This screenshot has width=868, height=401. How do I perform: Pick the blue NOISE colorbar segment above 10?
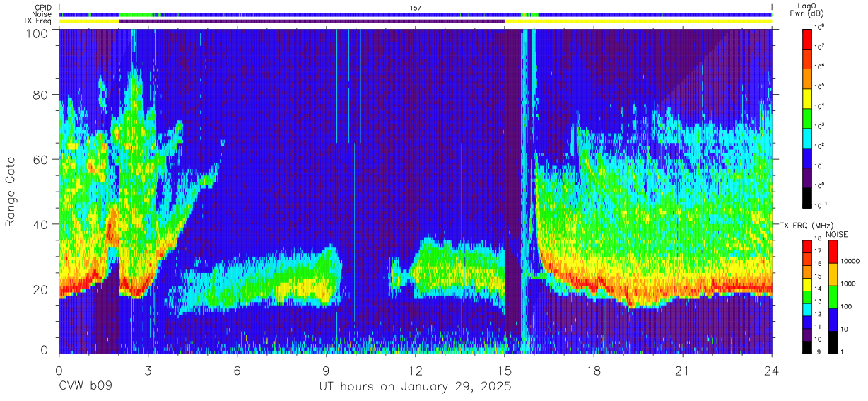(833, 320)
